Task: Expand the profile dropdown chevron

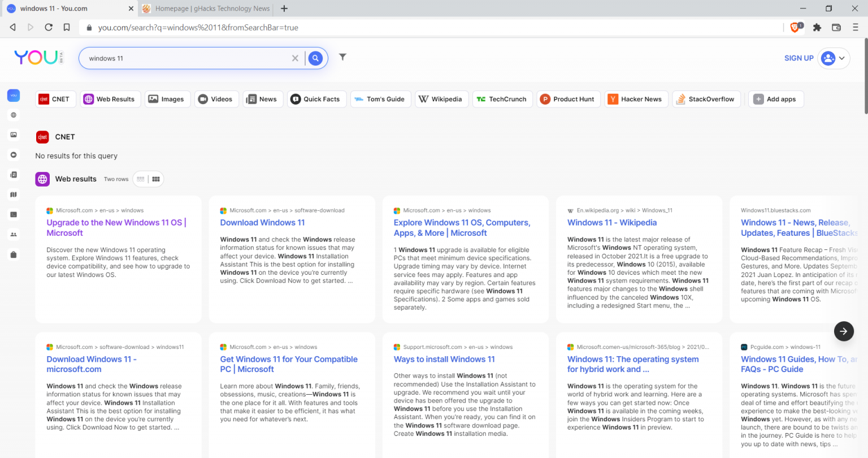Action: [842, 58]
